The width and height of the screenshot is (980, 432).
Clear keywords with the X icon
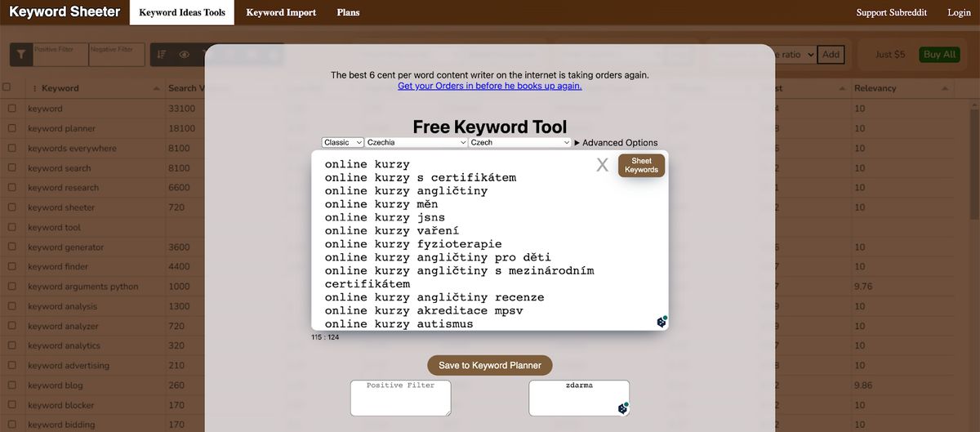pyautogui.click(x=603, y=165)
